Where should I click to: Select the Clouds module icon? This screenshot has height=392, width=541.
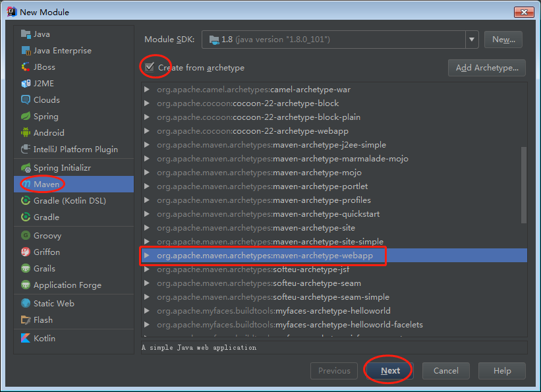tap(26, 100)
